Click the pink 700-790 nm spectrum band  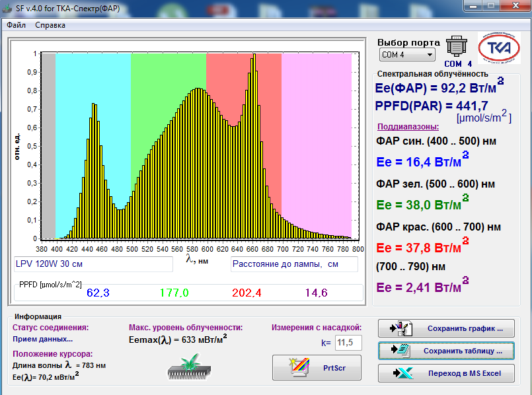(x=316, y=146)
